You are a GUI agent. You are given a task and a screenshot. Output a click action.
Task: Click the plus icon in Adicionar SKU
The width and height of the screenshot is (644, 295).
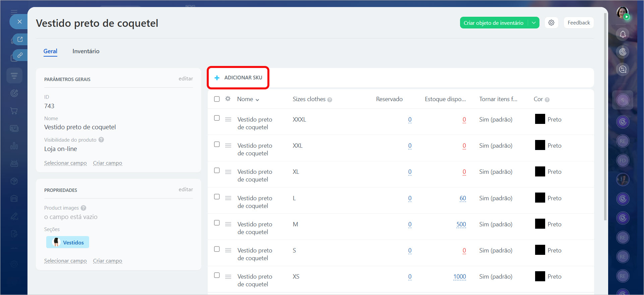[x=217, y=78]
